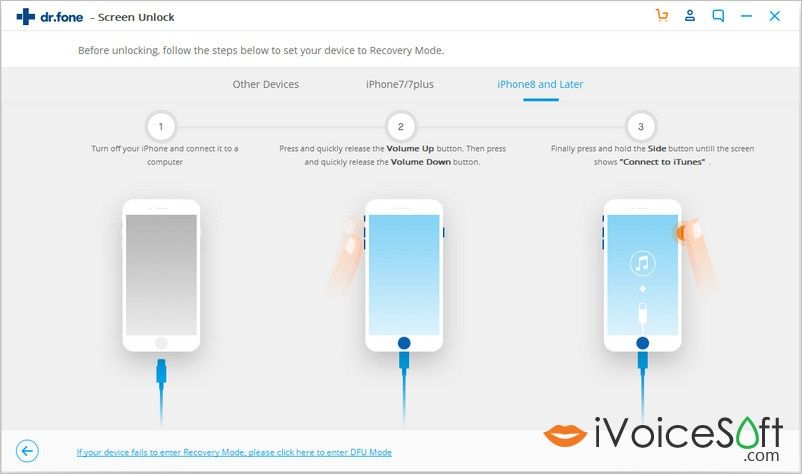802x474 pixels.
Task: Open the user account icon
Action: (690, 16)
